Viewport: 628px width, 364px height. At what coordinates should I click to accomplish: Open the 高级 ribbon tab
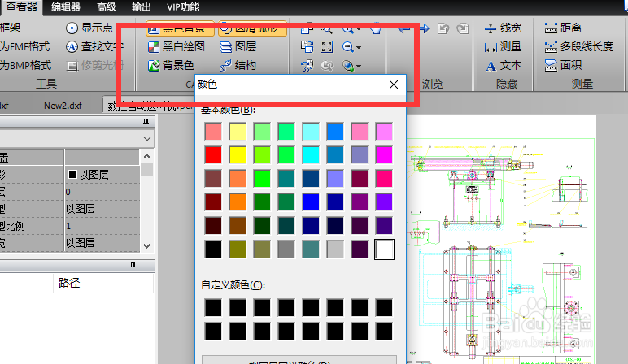[106, 7]
